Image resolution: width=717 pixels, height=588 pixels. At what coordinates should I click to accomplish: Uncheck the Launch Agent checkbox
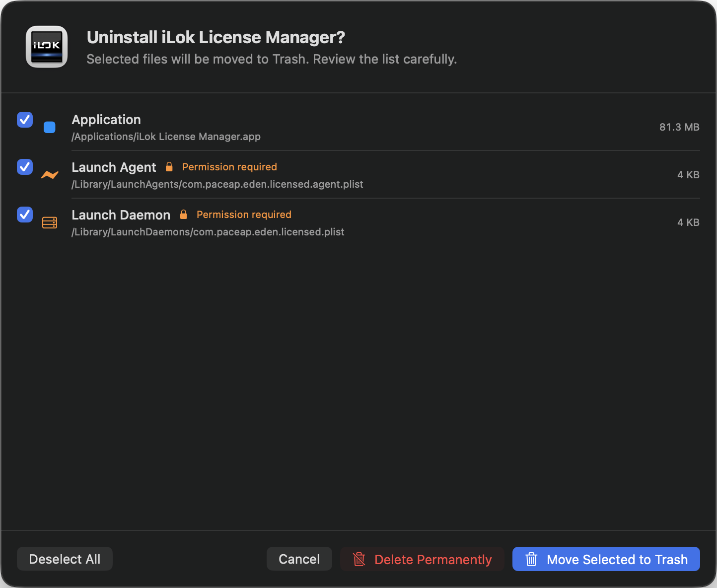tap(25, 167)
